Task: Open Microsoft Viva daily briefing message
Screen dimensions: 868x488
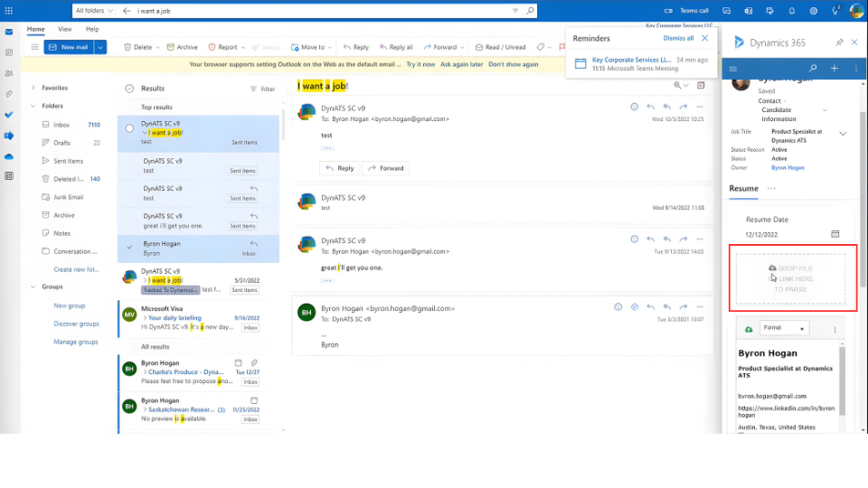Action: [199, 318]
